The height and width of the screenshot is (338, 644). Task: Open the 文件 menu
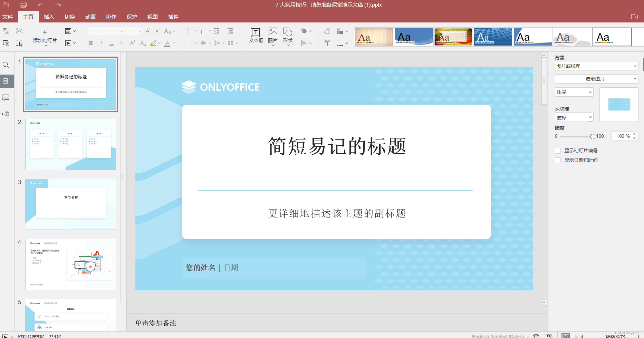8,17
